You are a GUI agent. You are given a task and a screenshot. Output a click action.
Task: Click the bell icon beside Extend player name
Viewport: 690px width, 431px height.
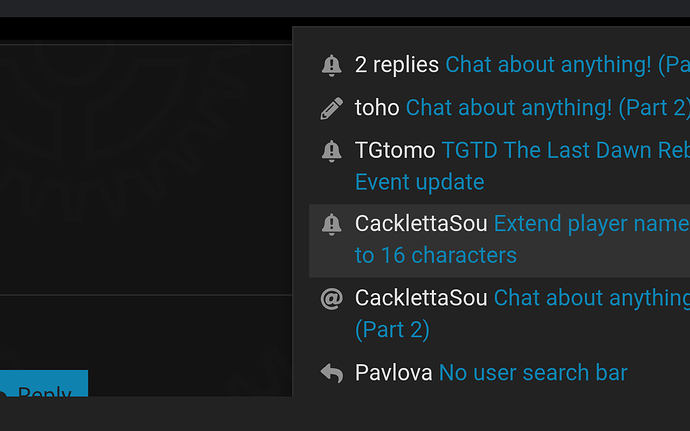click(331, 224)
